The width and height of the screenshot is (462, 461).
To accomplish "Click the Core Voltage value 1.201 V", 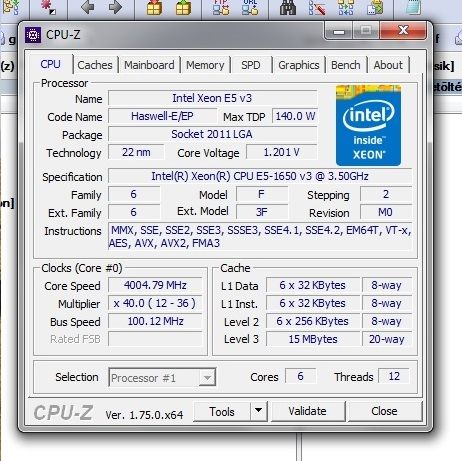I will 282,152.
